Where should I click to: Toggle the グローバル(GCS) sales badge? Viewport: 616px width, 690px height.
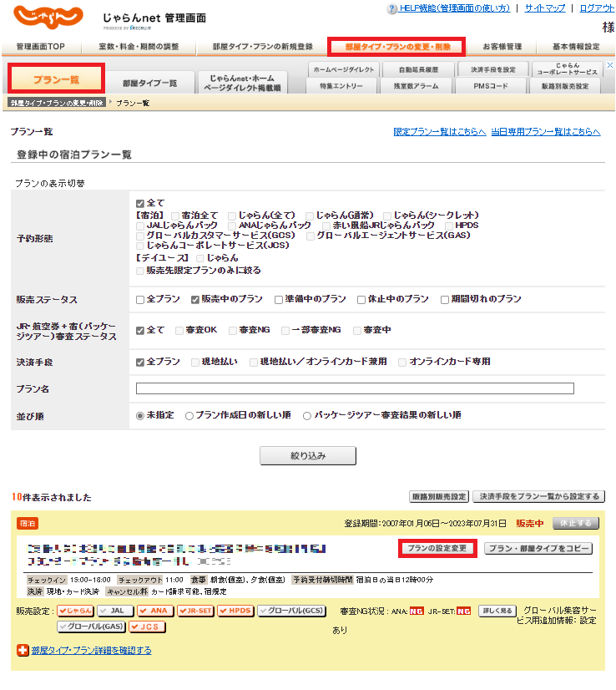coord(292,611)
